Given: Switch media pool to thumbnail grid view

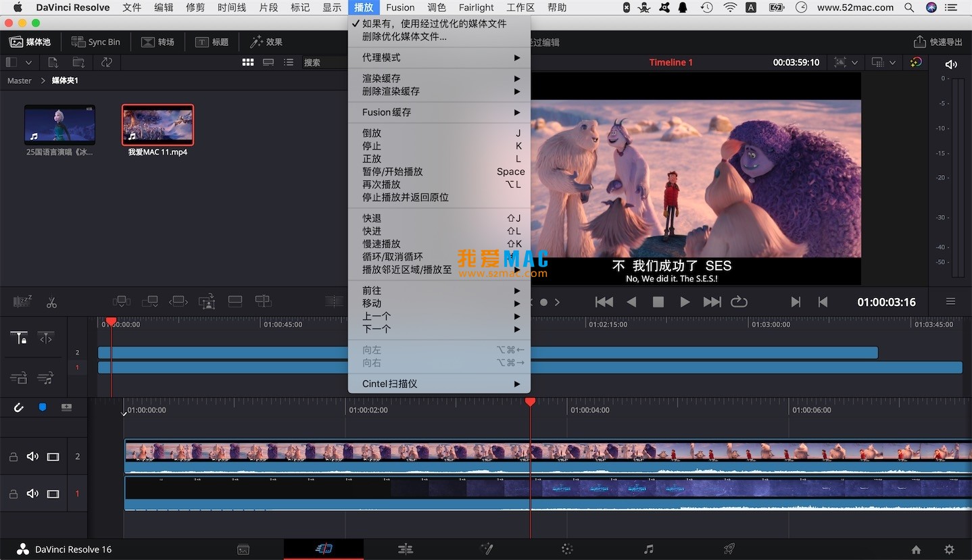Looking at the screenshot, I should click(248, 62).
